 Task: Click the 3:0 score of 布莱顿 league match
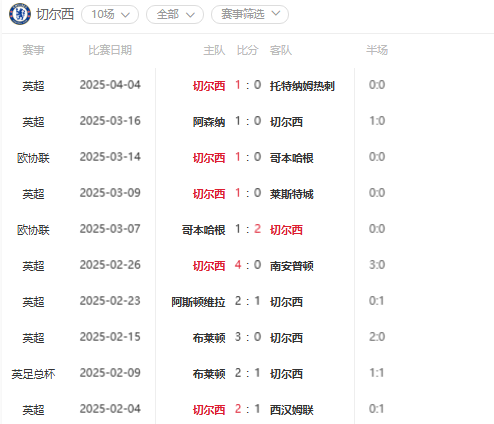click(x=248, y=337)
